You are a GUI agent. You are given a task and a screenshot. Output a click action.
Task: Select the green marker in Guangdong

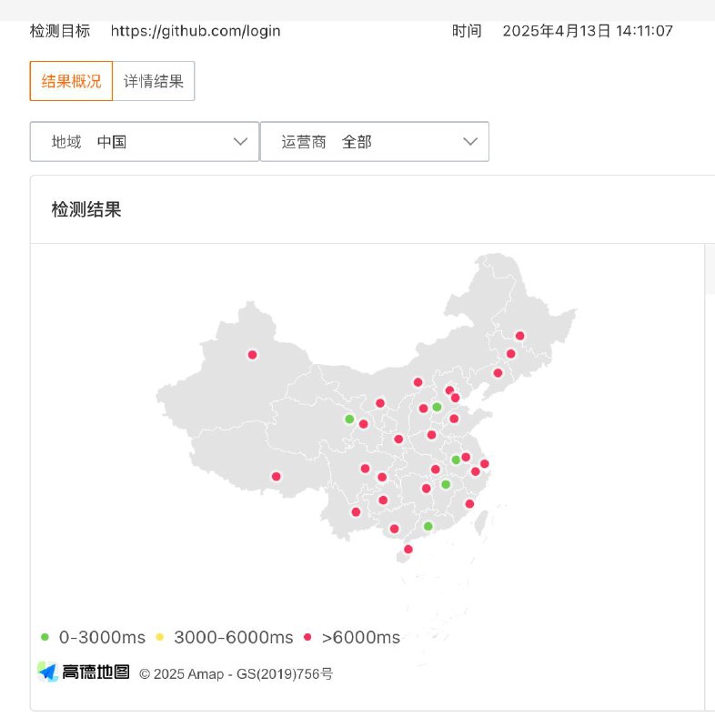pos(428,526)
